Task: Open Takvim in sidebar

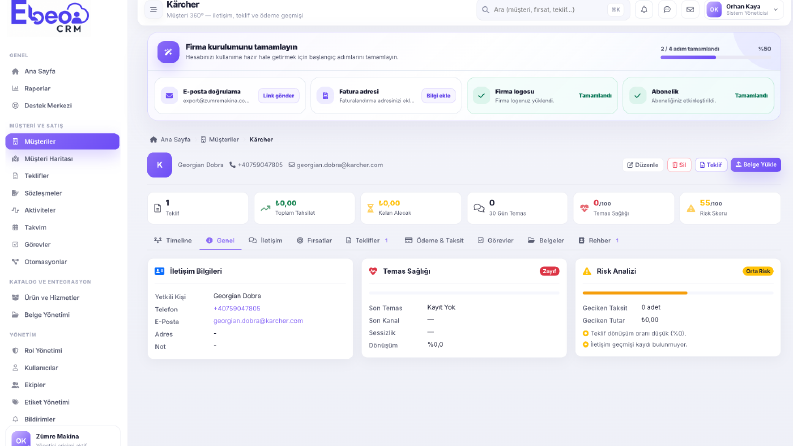Action: 62,228
